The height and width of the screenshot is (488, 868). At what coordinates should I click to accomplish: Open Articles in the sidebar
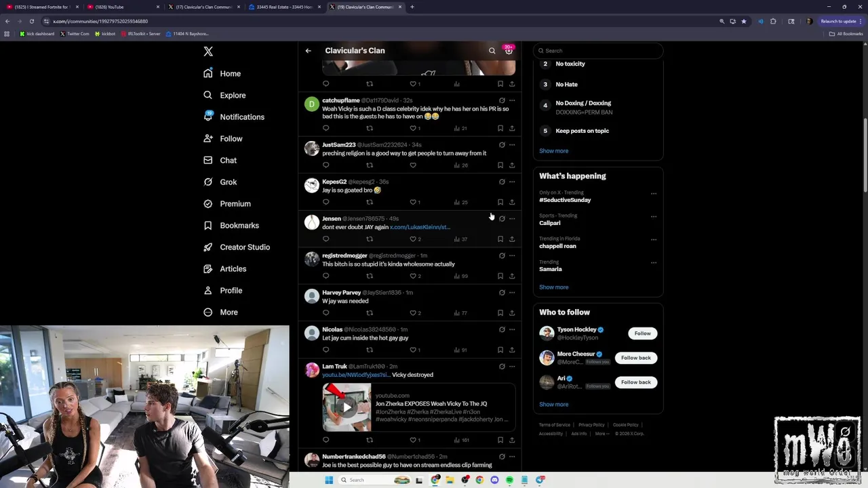(224, 268)
